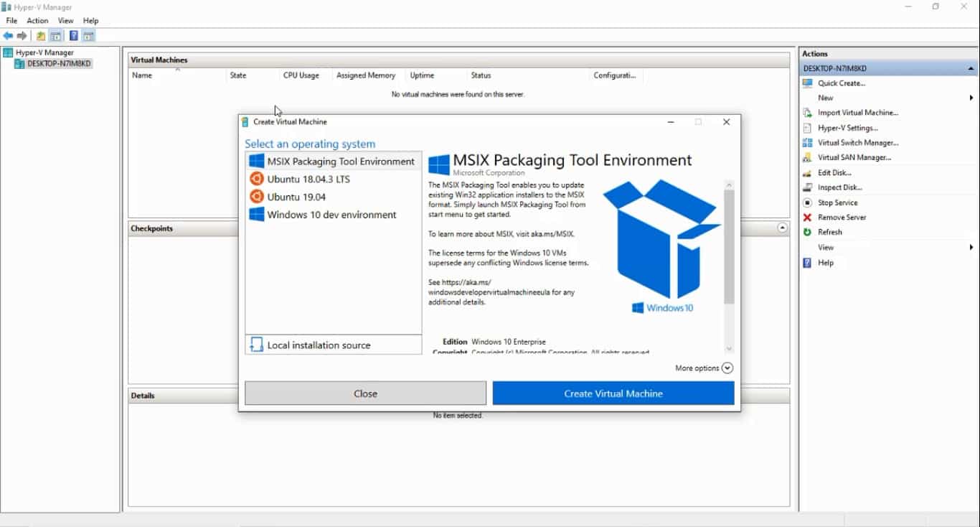Expand More options in Create Virtual Machine dialog
Screen dimensions: 980x527
click(x=704, y=368)
